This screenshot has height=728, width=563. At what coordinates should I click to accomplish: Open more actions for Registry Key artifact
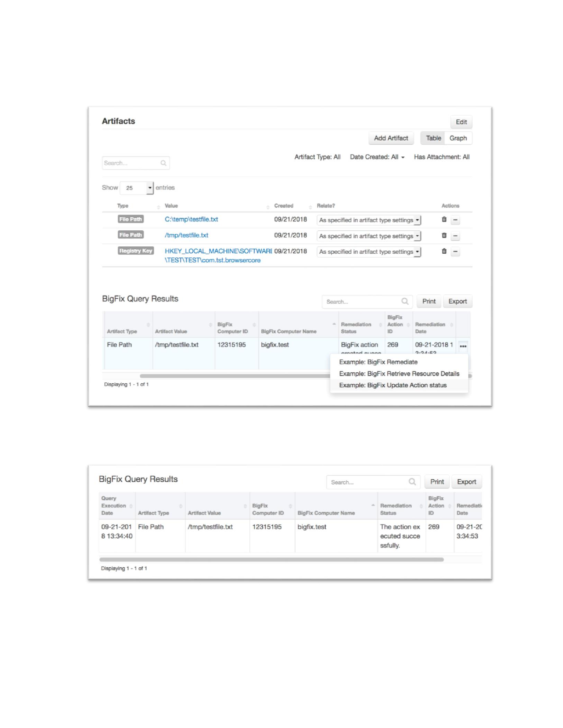455,251
